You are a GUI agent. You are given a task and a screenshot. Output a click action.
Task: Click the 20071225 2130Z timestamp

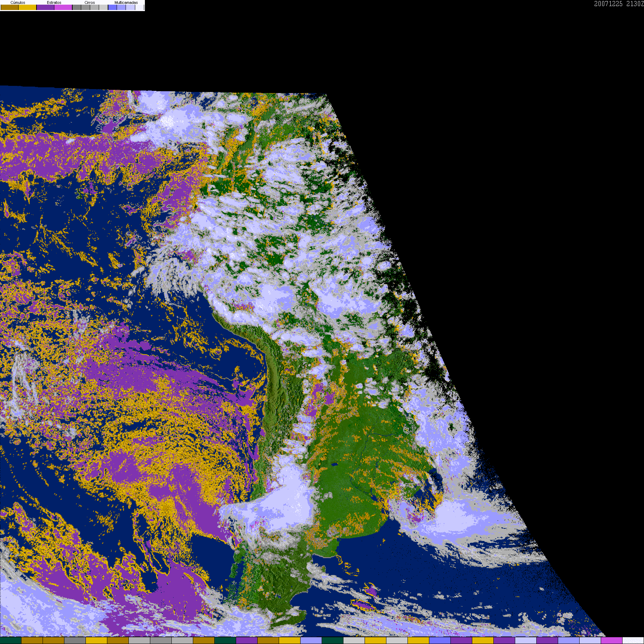(619, 4)
